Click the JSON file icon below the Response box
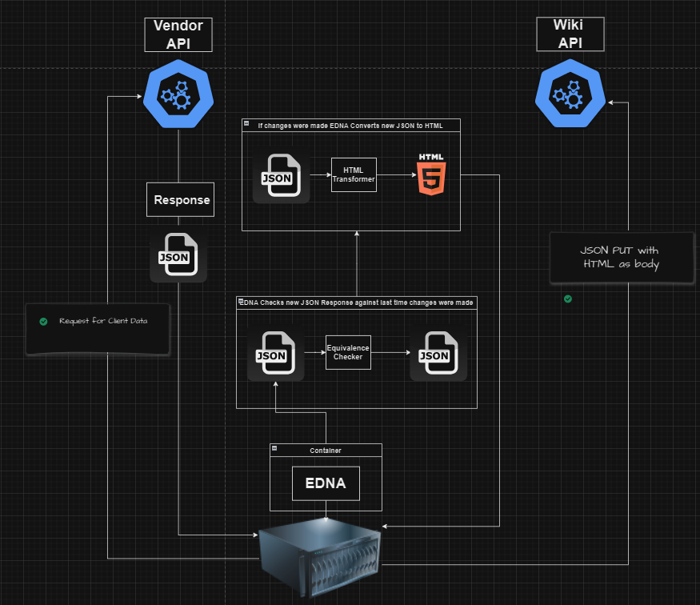Screen dimensions: 700x605 (x=178, y=255)
